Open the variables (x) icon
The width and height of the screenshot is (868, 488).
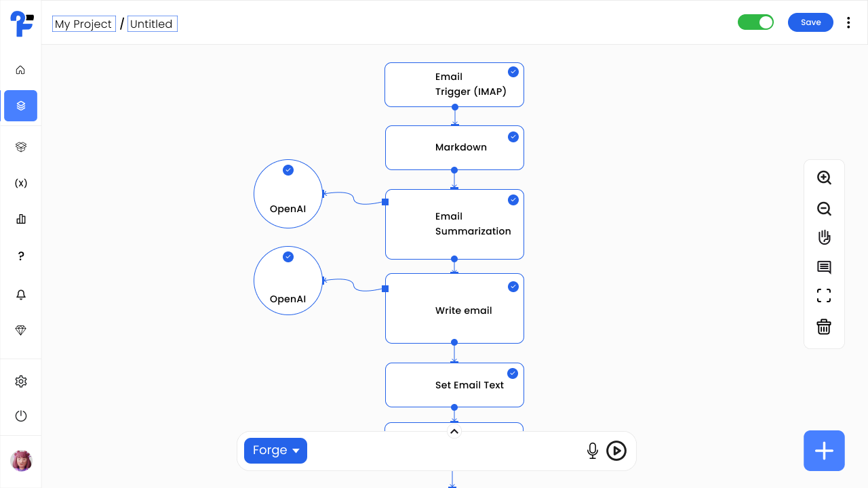20,183
